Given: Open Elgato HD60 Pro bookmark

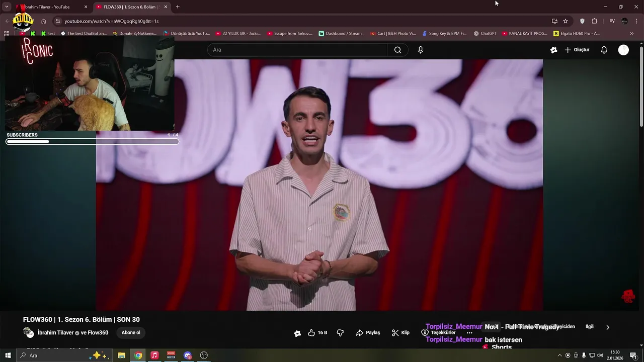Looking at the screenshot, I should (577, 34).
